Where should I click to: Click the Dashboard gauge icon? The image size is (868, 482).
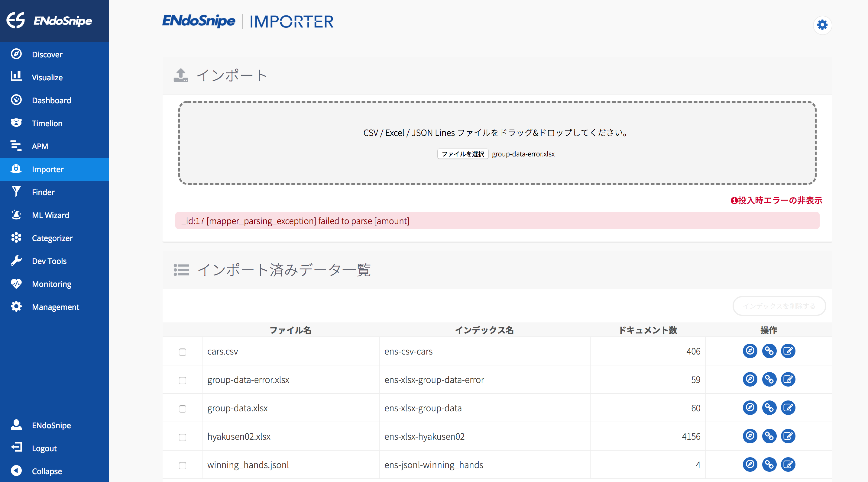(16, 100)
